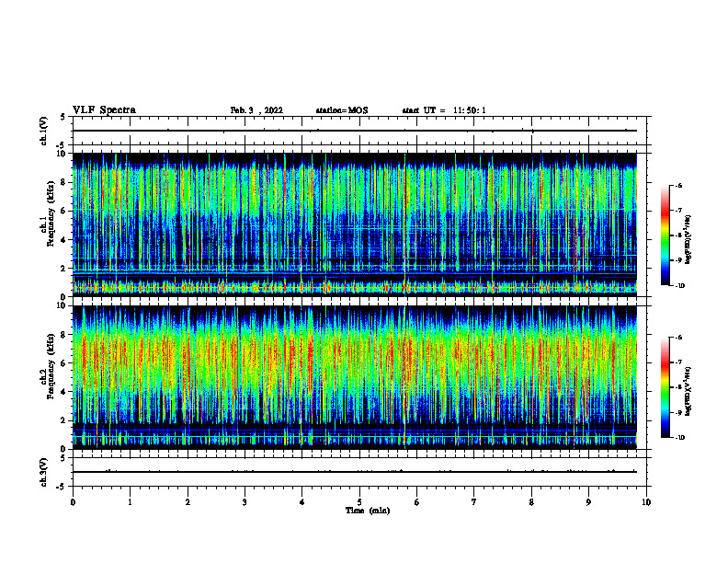Image resolution: width=728 pixels, height=563 pixels.
Task: Click the "Time (min)" axis label
Action: pos(368,511)
